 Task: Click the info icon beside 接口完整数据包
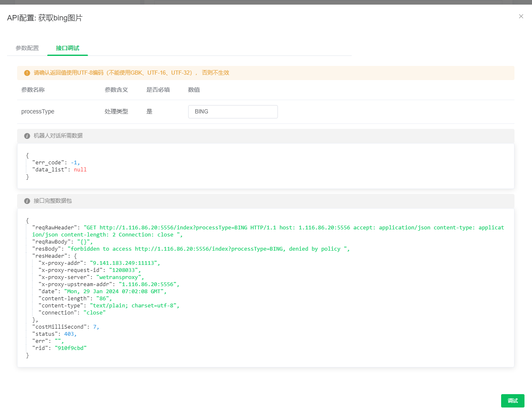(27, 201)
